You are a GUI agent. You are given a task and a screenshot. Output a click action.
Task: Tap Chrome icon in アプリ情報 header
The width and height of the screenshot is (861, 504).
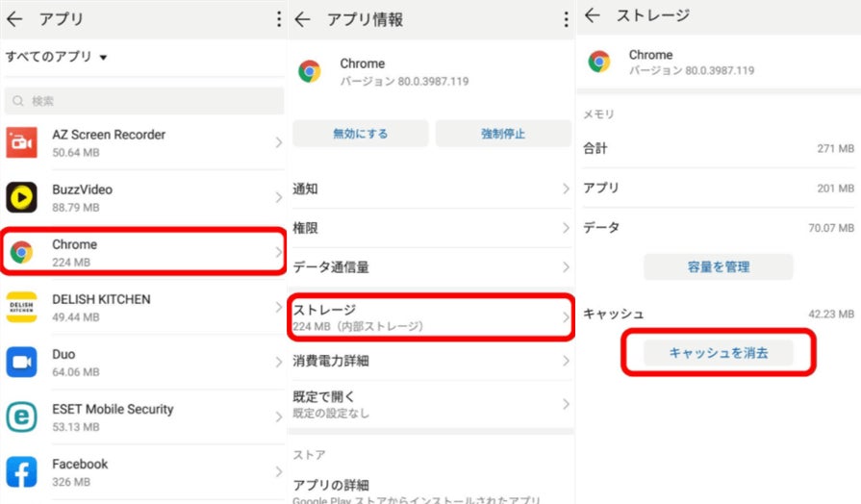[310, 71]
